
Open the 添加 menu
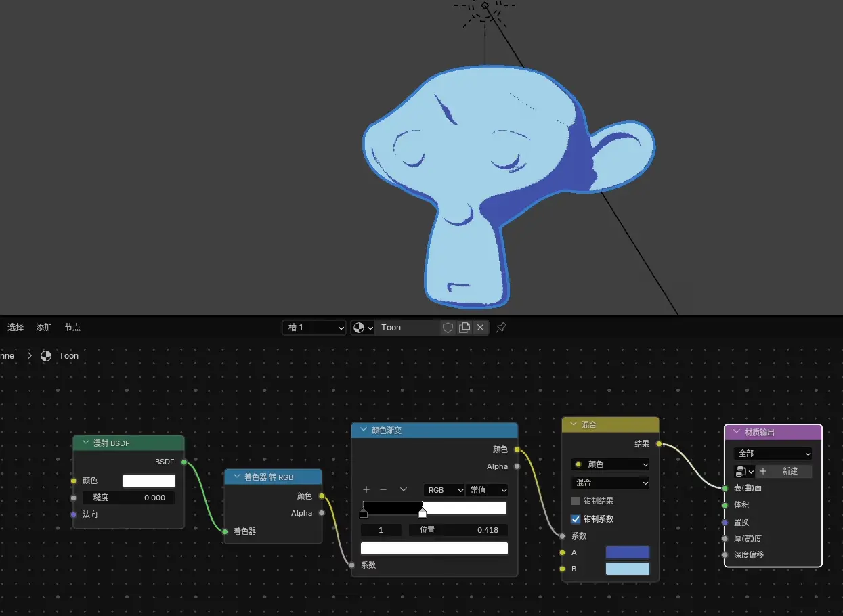(44, 328)
